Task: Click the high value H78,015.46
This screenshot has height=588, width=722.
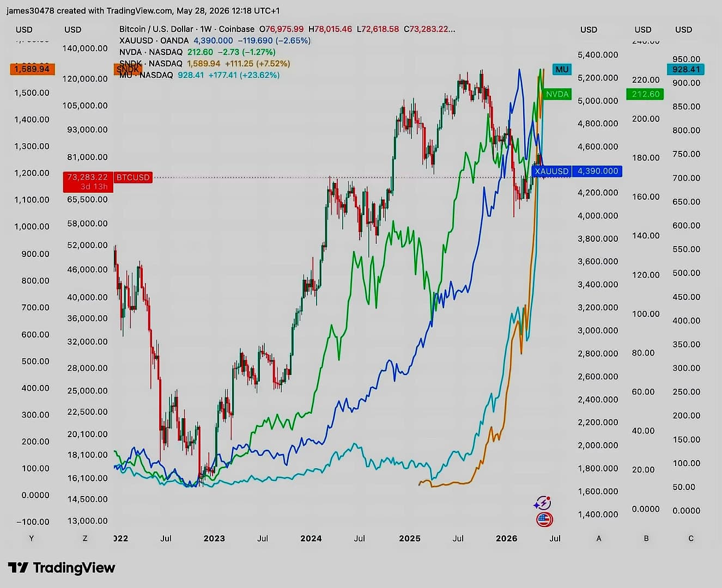Action: click(x=330, y=29)
